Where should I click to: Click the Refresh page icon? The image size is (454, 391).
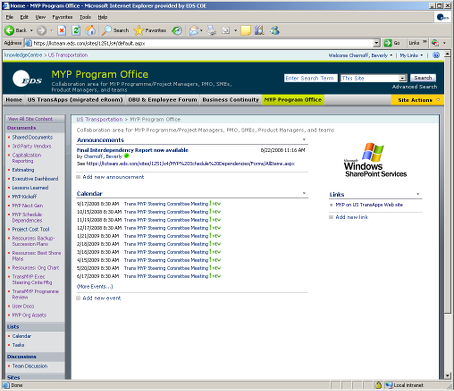76,31
